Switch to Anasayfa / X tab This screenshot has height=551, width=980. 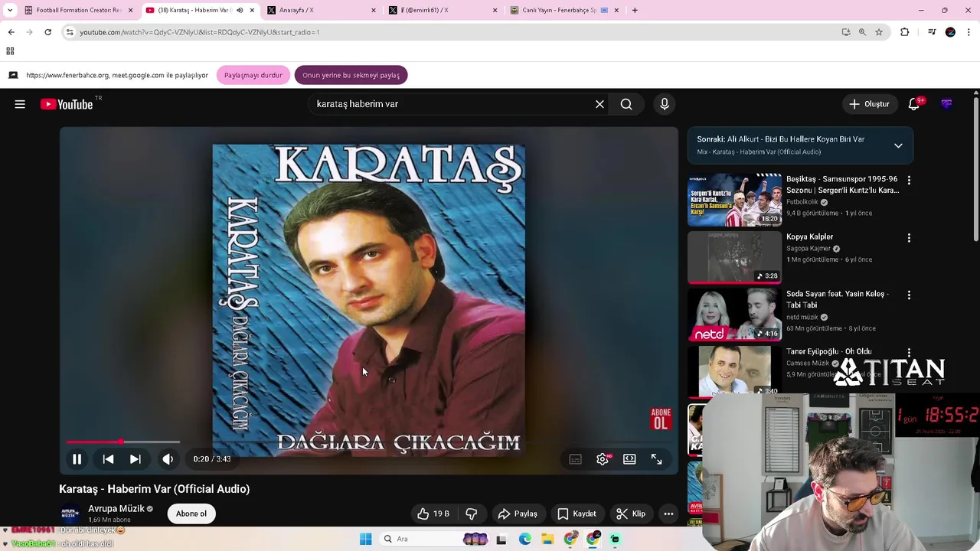320,10
